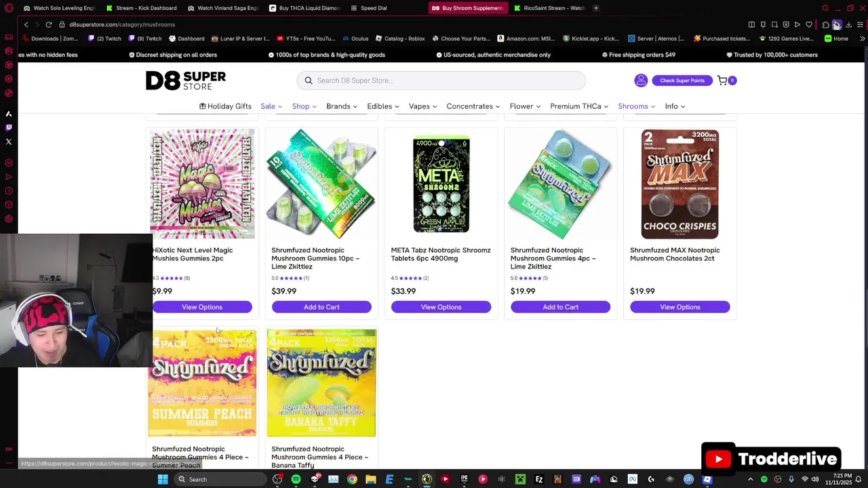868x488 pixels.
Task: Click the Windows Start button
Action: (x=163, y=479)
